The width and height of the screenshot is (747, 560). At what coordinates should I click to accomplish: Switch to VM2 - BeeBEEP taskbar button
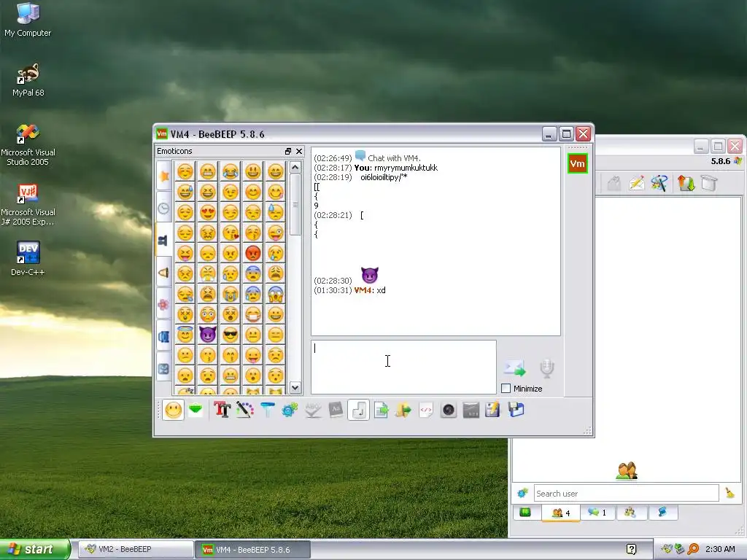(135, 550)
